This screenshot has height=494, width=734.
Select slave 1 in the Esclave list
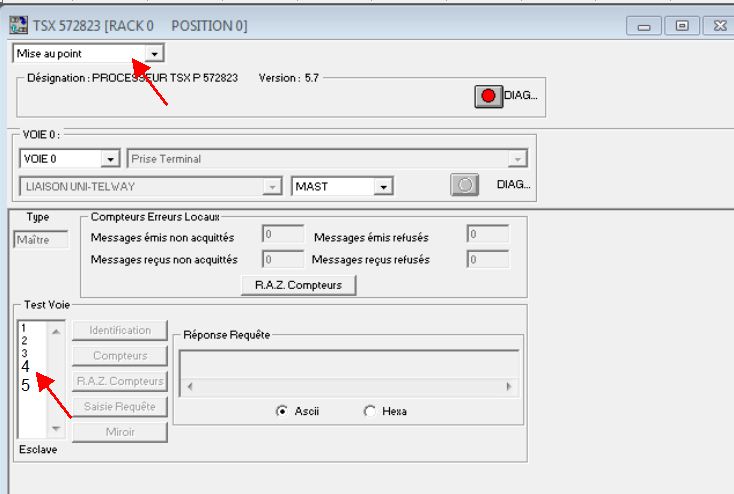point(24,328)
